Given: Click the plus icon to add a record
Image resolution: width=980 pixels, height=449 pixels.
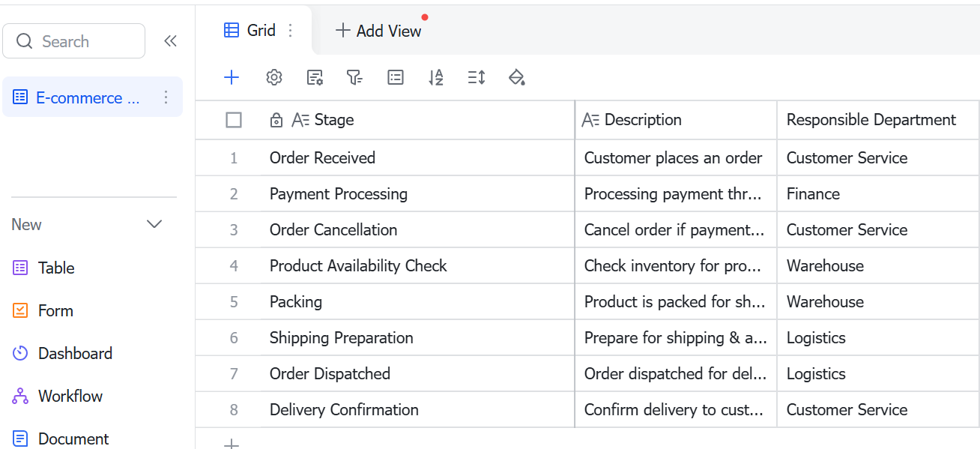Looking at the screenshot, I should point(232,77).
